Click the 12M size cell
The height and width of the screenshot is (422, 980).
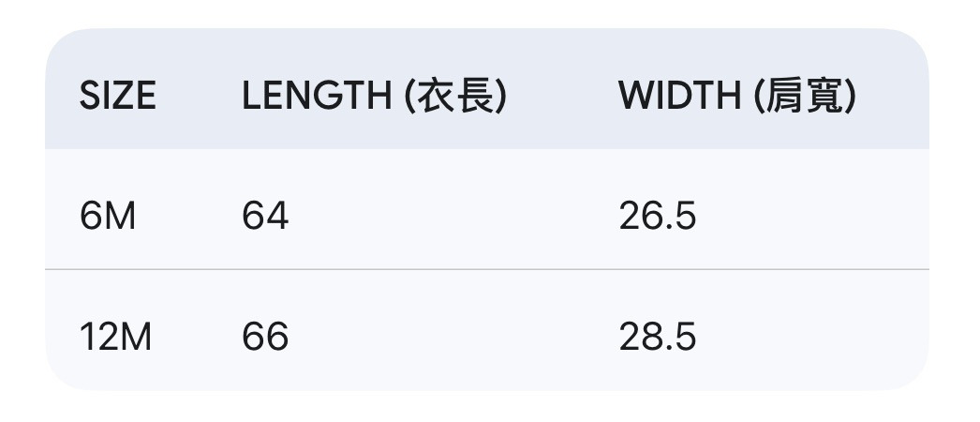pyautogui.click(x=116, y=337)
